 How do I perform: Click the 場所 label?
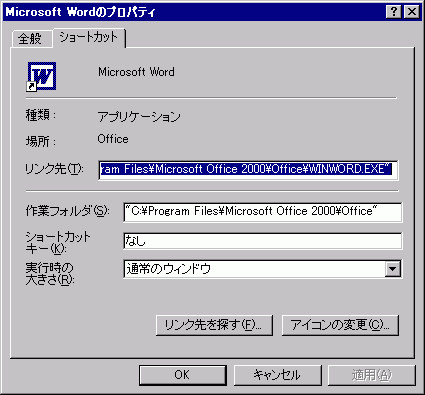click(41, 142)
